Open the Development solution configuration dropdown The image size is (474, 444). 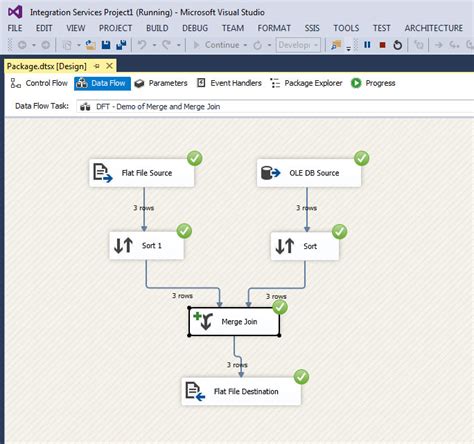pos(298,45)
